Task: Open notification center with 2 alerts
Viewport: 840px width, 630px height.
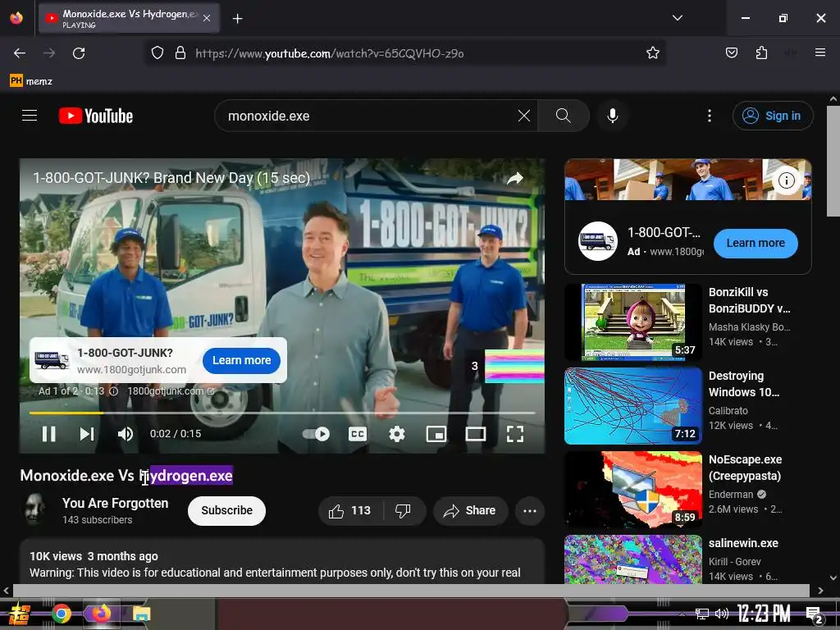Action: [814, 615]
